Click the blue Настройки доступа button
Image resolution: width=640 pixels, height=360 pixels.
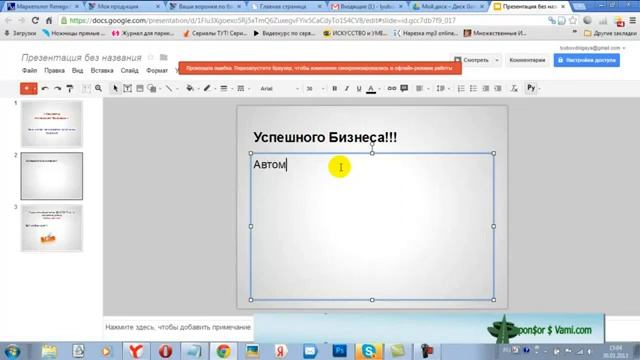pyautogui.click(x=587, y=60)
